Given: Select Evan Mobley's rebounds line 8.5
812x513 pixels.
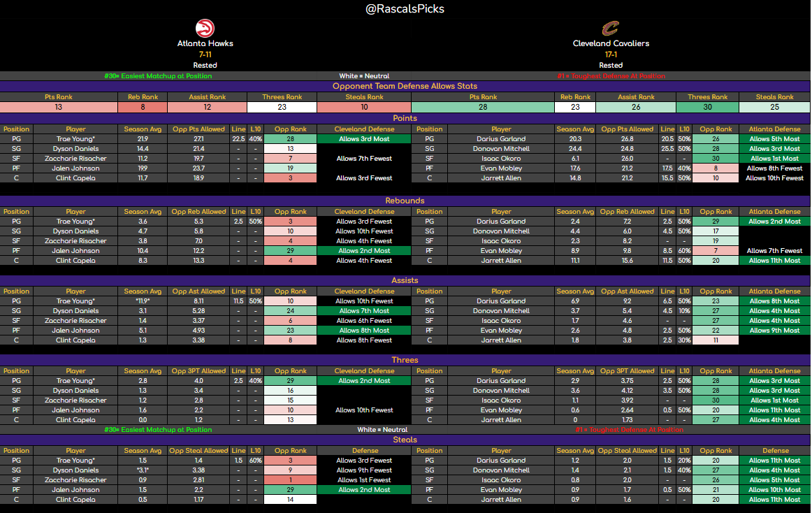Looking at the screenshot, I should (x=667, y=251).
